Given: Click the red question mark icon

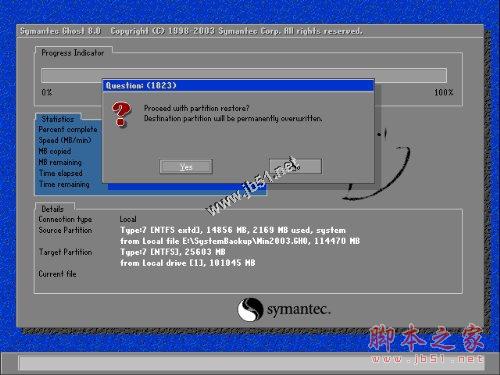Looking at the screenshot, I should (121, 114).
